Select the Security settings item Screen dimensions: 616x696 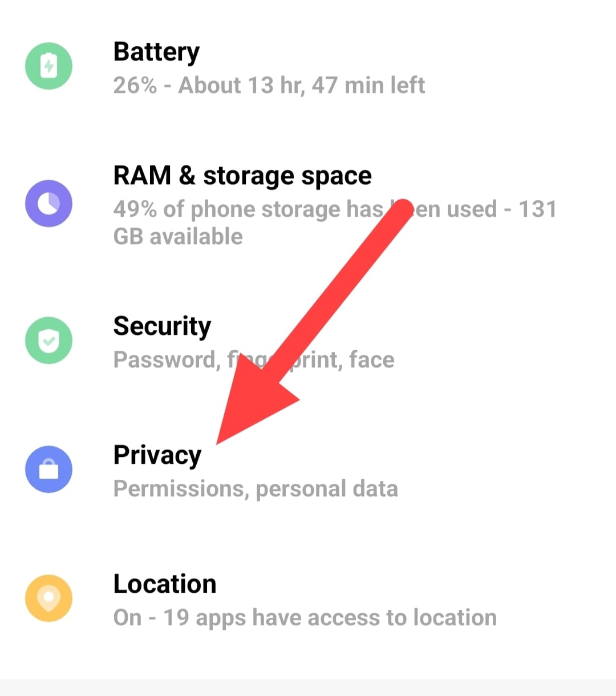(x=162, y=326)
